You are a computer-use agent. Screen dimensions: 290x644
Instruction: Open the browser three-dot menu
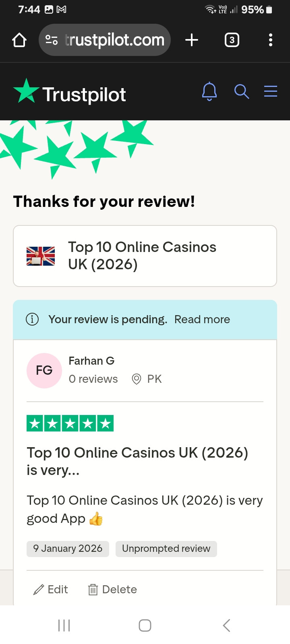point(270,40)
